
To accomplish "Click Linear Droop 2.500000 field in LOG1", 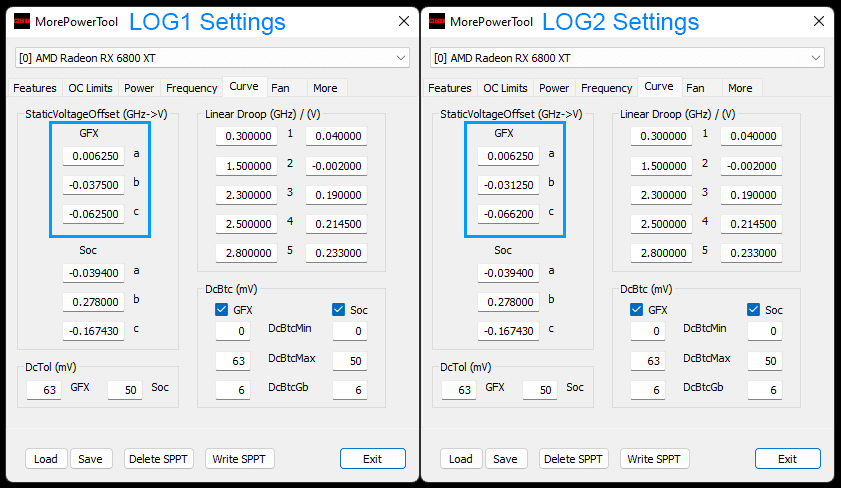I will (x=247, y=224).
